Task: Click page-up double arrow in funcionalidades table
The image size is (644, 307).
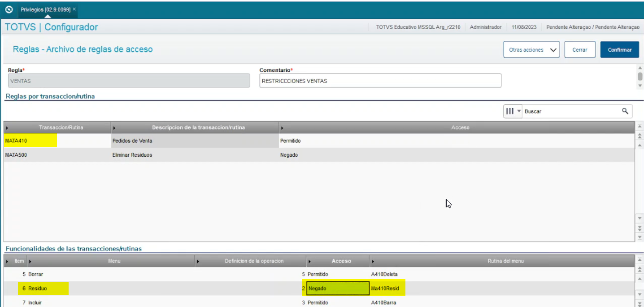Action: [640, 269]
